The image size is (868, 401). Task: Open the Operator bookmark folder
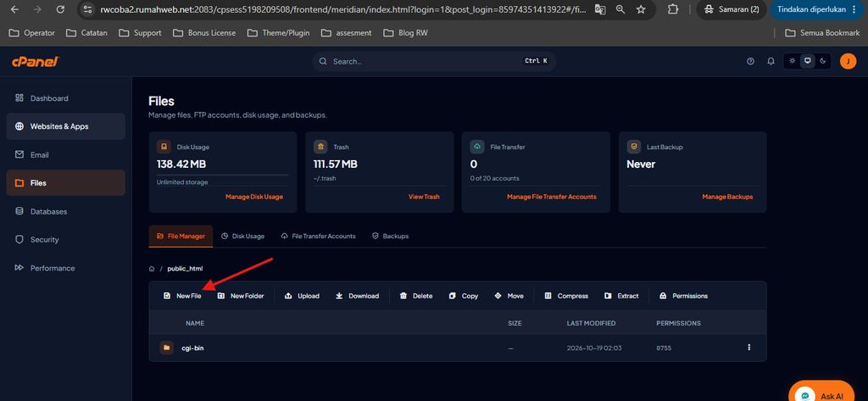[32, 33]
